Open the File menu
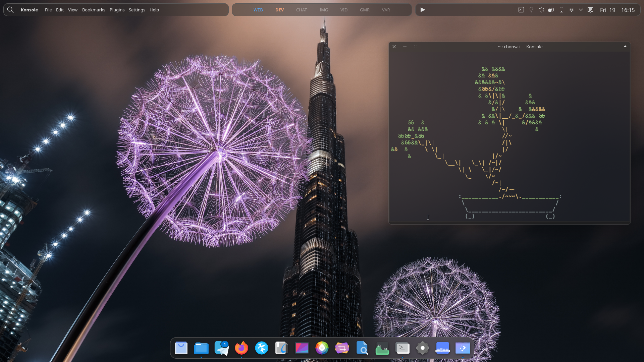 pos(48,10)
